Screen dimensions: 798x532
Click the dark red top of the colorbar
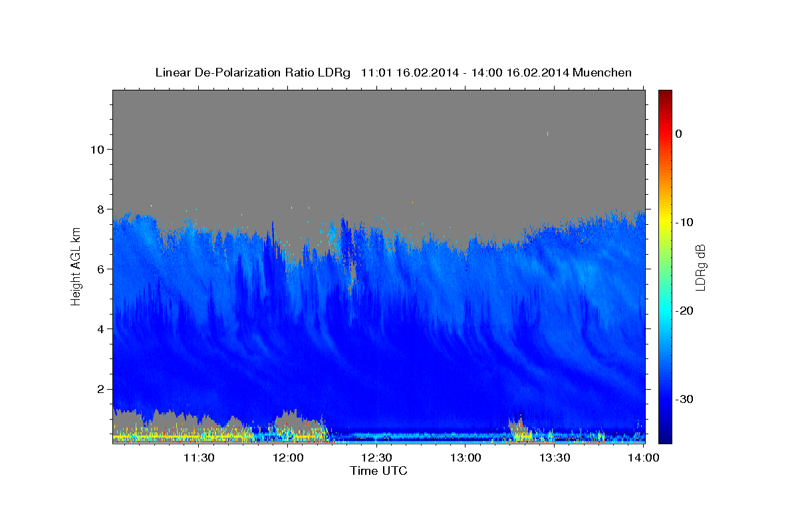coord(665,96)
